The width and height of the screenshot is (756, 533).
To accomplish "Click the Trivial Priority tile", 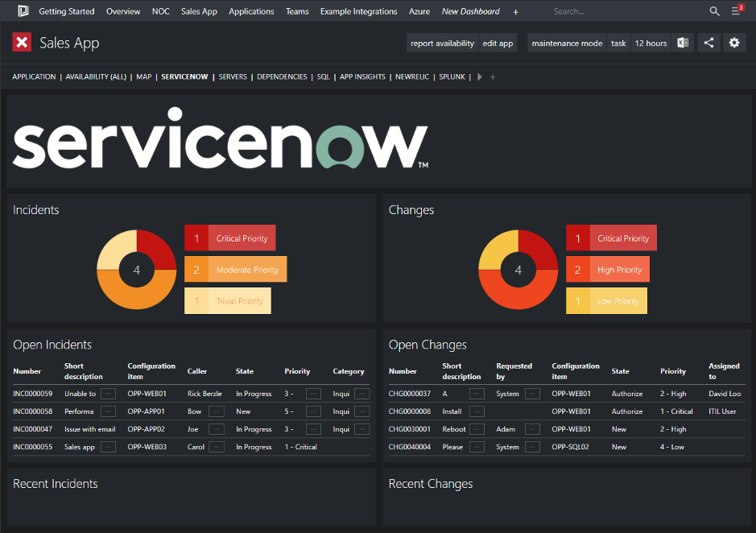I will point(228,300).
